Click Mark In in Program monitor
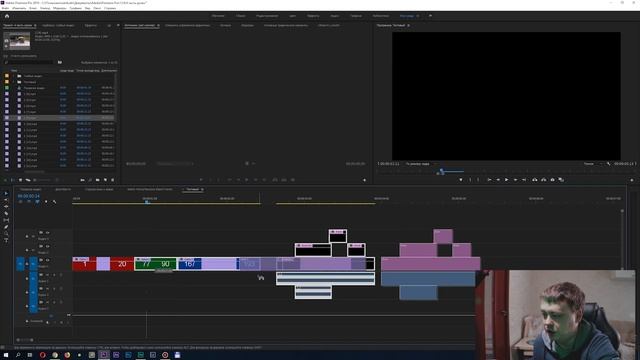This screenshot has width=640, height=360. (470, 180)
